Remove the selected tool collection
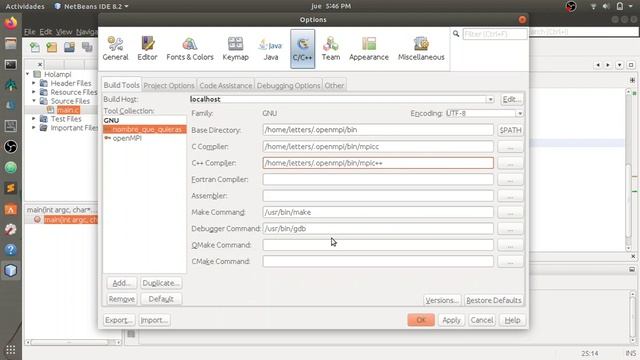This screenshot has height=360, width=640. tap(121, 299)
